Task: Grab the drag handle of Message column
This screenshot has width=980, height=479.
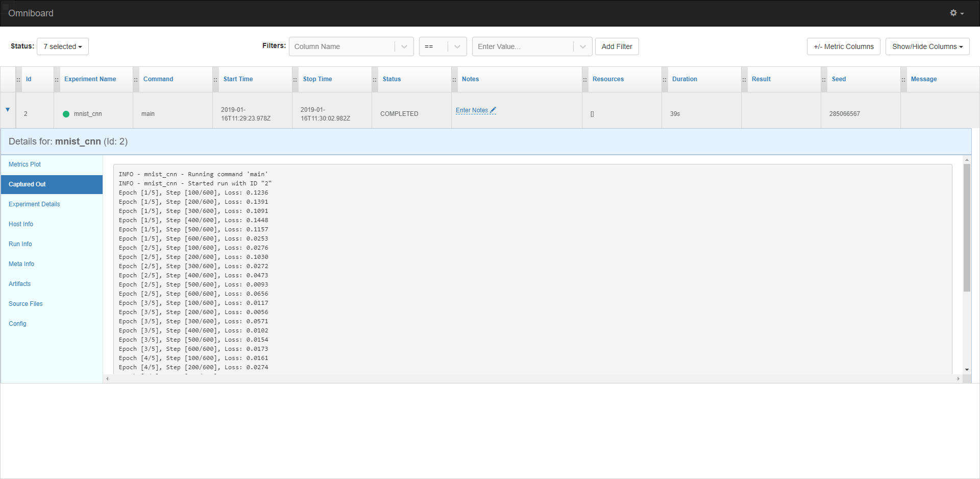Action: (x=903, y=80)
